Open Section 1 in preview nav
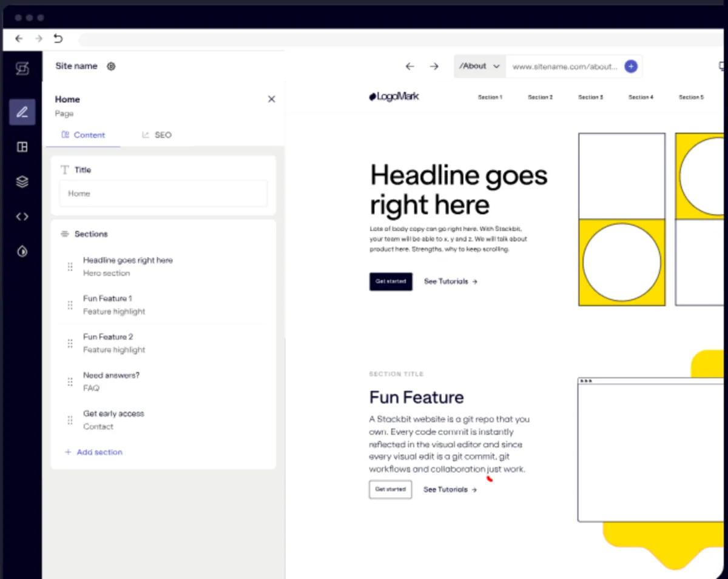 490,97
